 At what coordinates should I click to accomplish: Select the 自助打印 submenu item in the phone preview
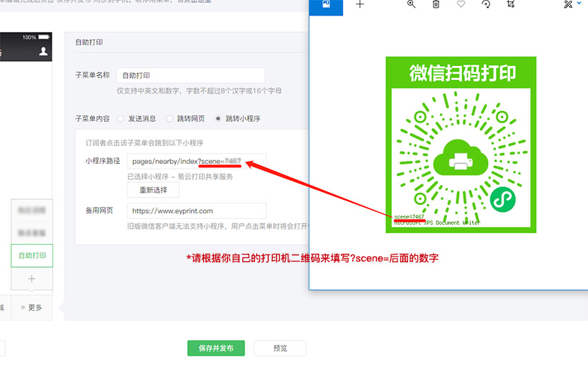pos(32,256)
